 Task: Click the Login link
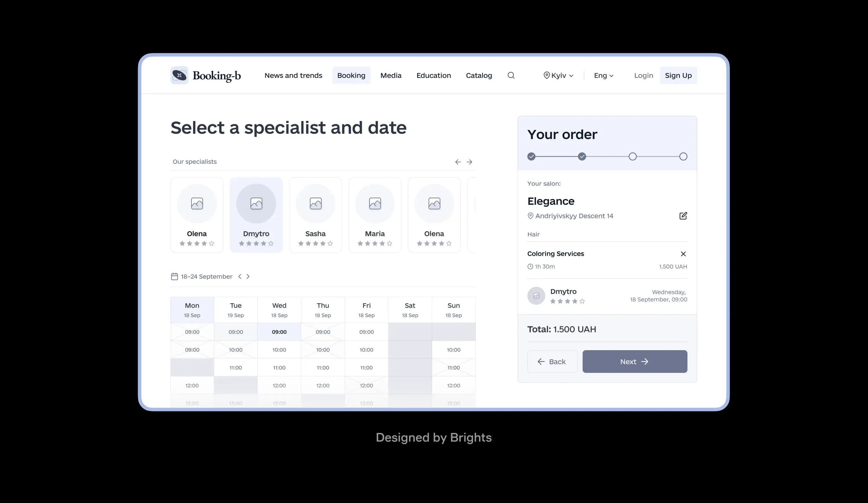click(644, 75)
